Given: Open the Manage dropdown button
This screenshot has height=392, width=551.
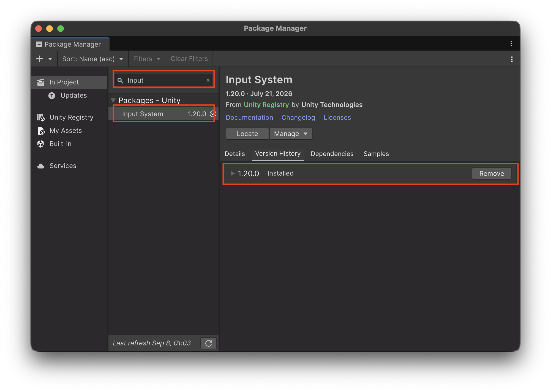Looking at the screenshot, I should pyautogui.click(x=291, y=134).
